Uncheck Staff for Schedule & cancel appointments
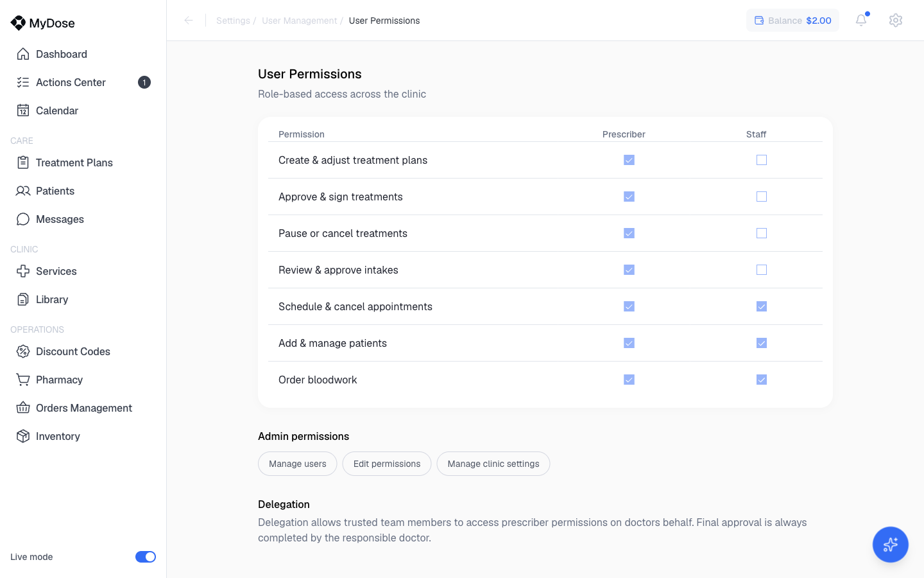 pyautogui.click(x=762, y=306)
